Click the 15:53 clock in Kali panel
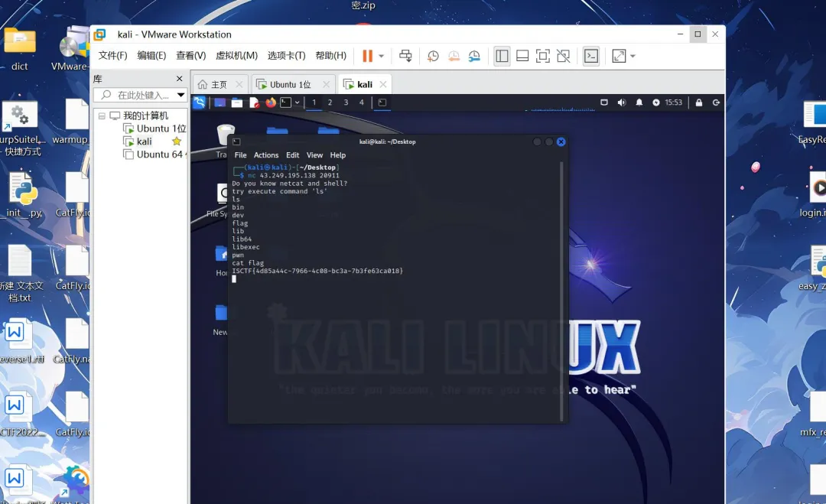The image size is (826, 504). coord(673,102)
